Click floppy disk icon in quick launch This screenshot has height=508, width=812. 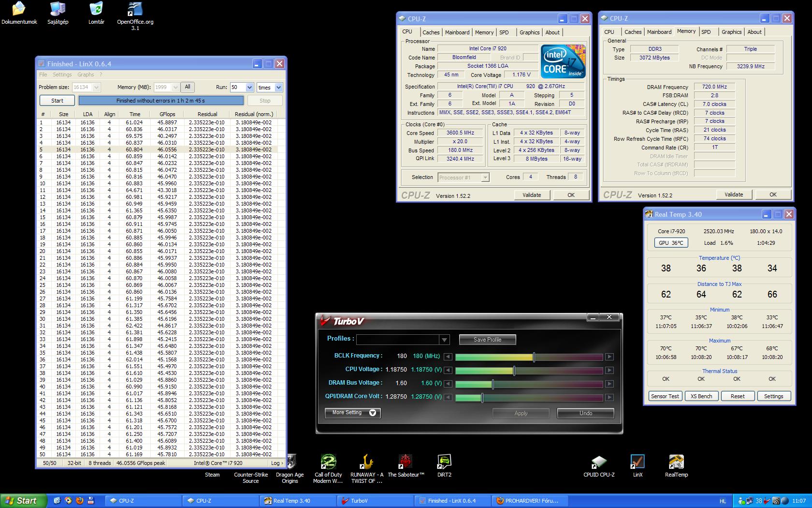91,501
